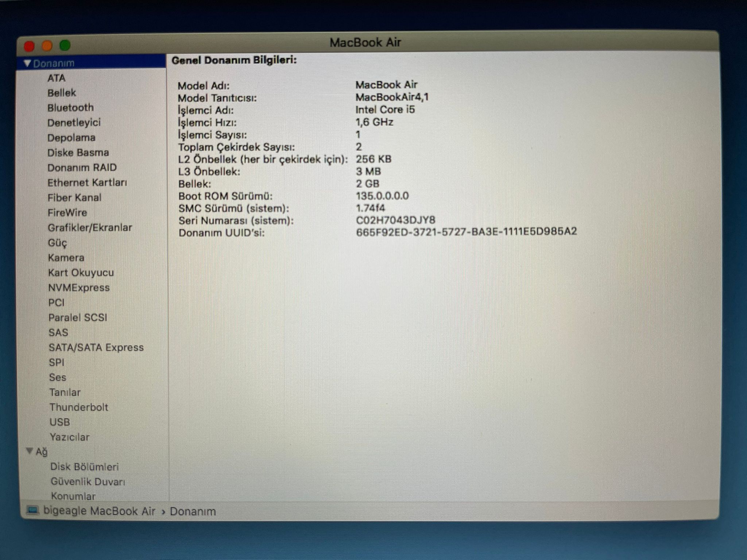Collapse the Ağ section triangle

click(30, 451)
